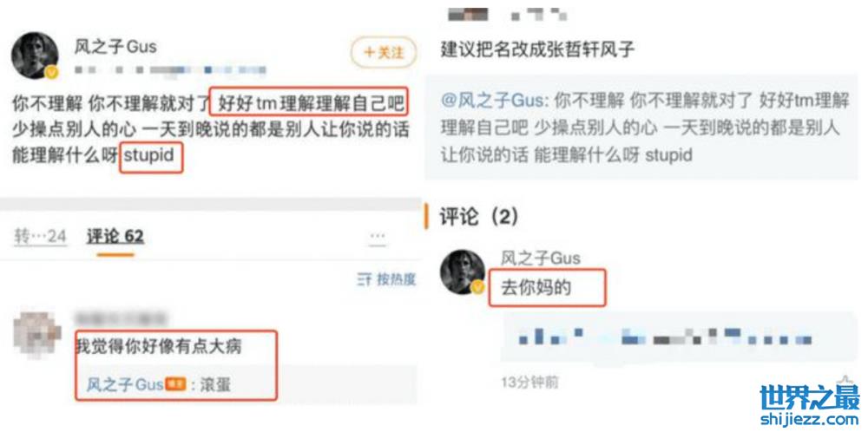
Task: Select the 评论 62 comments tab
Action: [x=115, y=237]
